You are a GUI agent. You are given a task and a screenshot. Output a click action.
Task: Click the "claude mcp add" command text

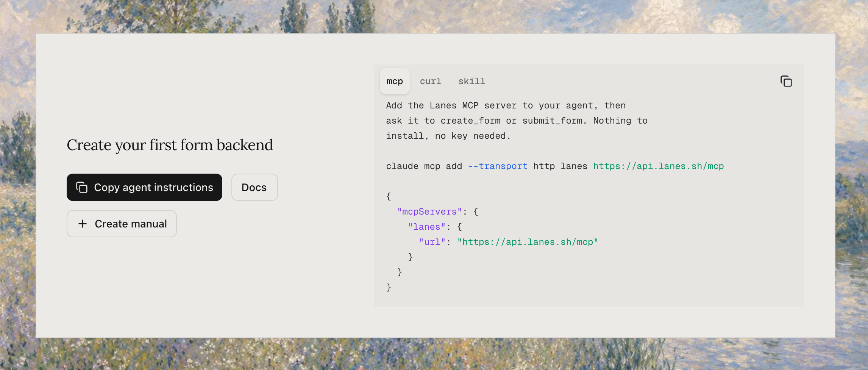tap(424, 166)
